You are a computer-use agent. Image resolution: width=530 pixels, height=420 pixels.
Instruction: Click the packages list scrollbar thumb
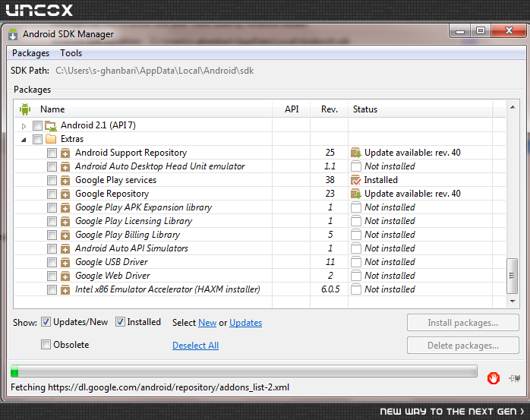(x=513, y=276)
